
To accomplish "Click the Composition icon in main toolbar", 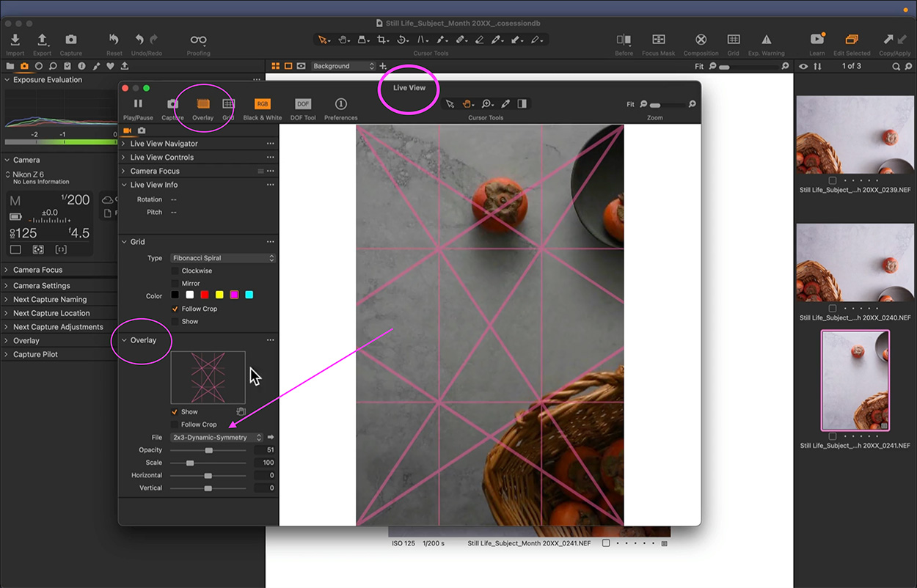I will click(x=701, y=40).
